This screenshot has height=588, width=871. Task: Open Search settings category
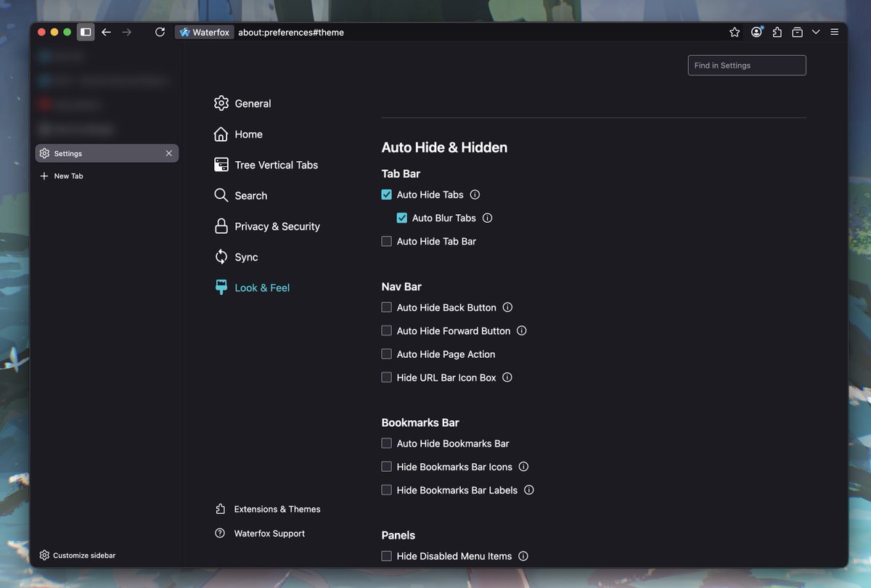240,195
